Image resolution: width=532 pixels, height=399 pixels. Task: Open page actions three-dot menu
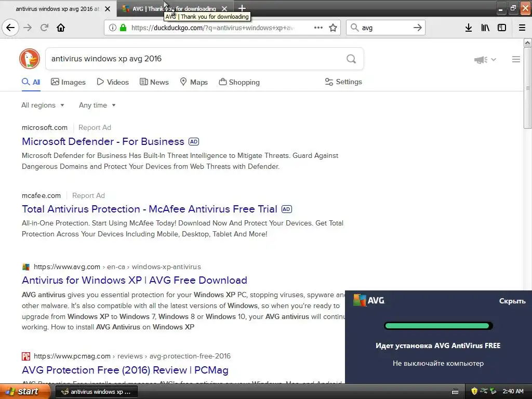pos(318,28)
